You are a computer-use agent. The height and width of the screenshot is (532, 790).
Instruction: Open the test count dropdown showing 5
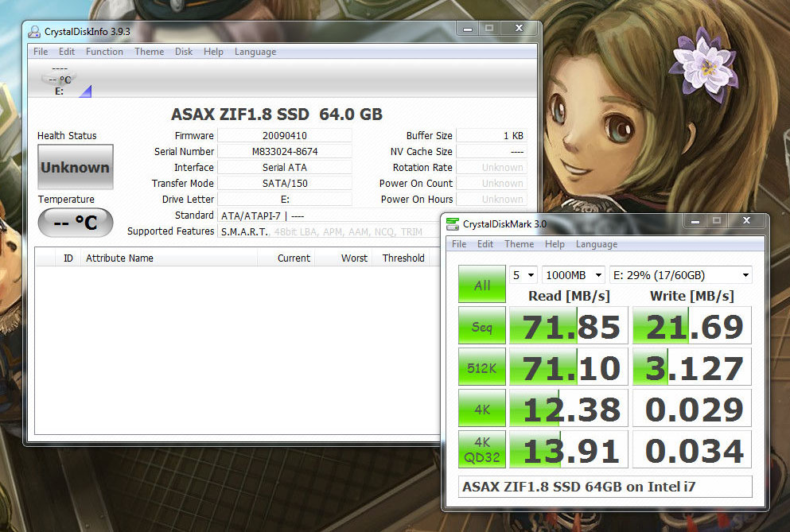[x=523, y=275]
